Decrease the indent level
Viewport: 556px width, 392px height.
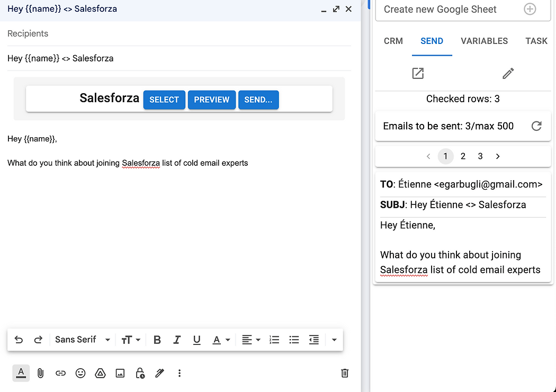[314, 340]
